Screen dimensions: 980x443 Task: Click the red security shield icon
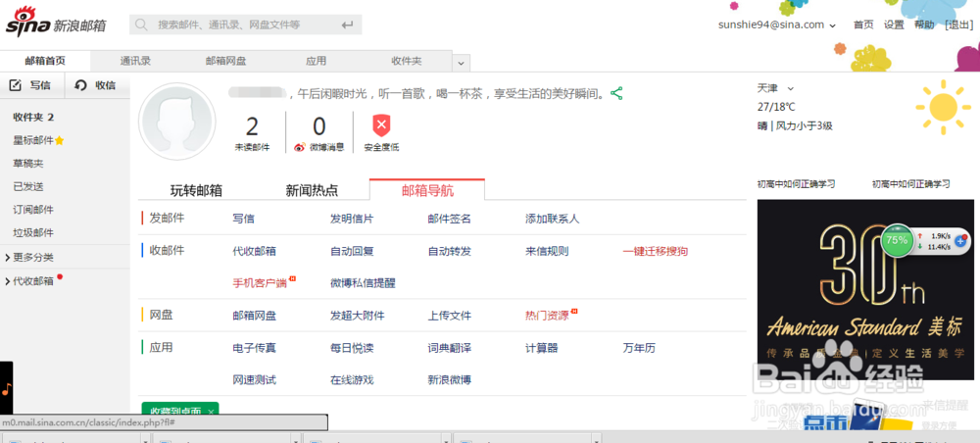pyautogui.click(x=381, y=125)
